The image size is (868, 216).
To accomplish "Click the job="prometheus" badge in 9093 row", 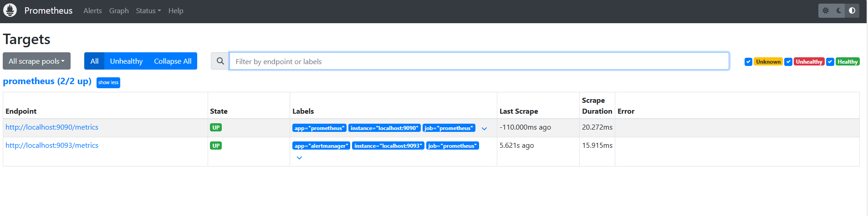I will point(452,146).
